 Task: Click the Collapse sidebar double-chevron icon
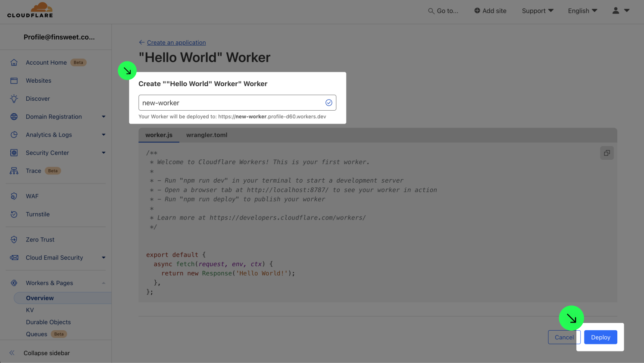(x=12, y=353)
